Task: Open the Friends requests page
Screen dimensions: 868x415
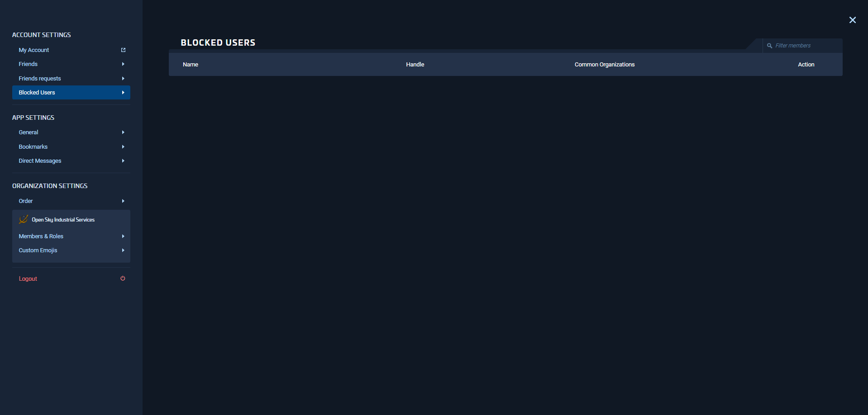Action: click(40, 78)
